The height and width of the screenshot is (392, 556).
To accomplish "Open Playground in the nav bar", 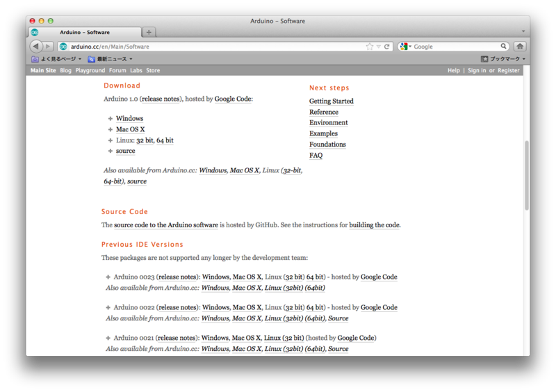I will [x=90, y=70].
